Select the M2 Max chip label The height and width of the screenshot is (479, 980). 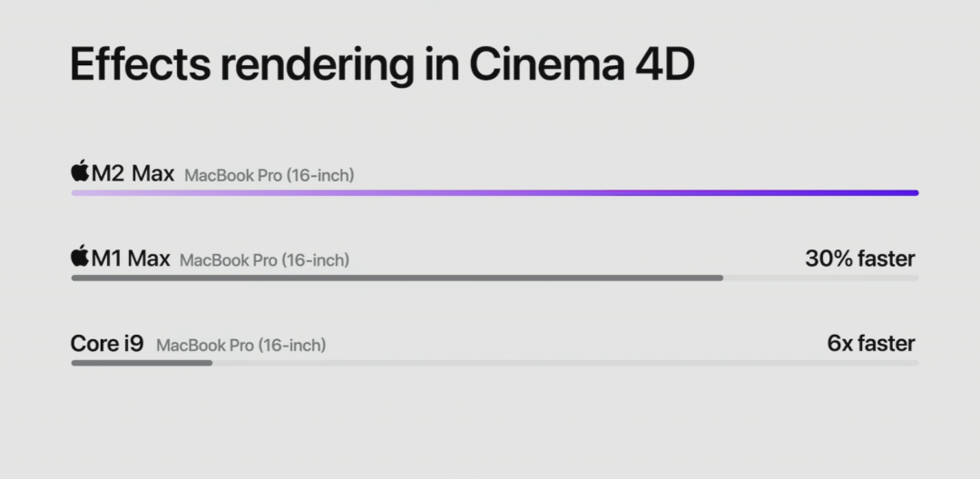pyautogui.click(x=132, y=173)
